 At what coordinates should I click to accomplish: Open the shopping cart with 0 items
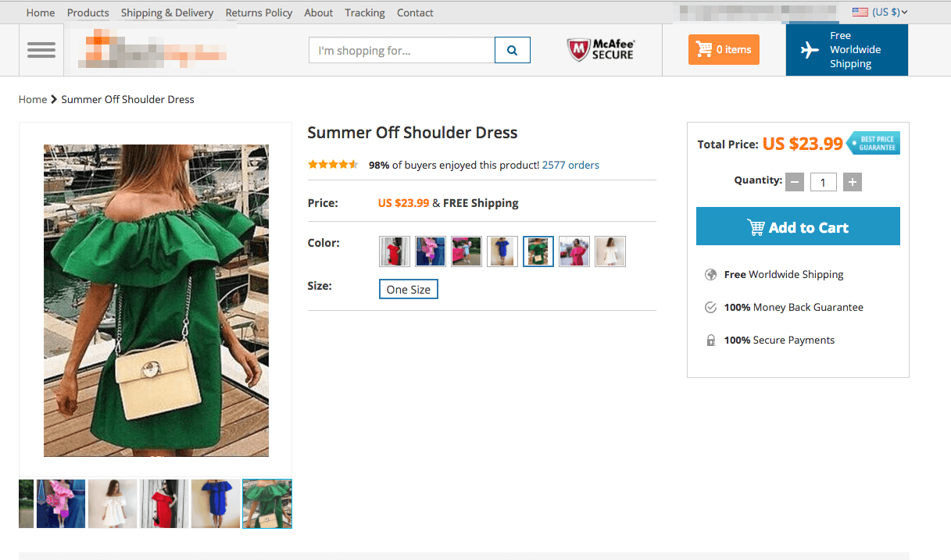[724, 50]
